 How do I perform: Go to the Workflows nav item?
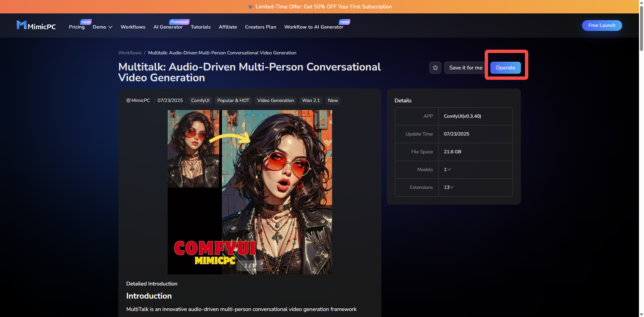pyautogui.click(x=133, y=27)
